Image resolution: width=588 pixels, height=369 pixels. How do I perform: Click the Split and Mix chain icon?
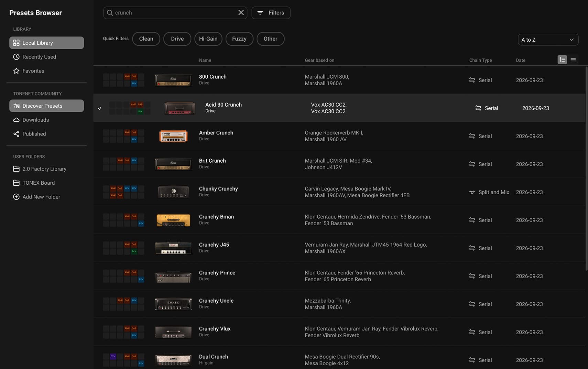pos(472,192)
